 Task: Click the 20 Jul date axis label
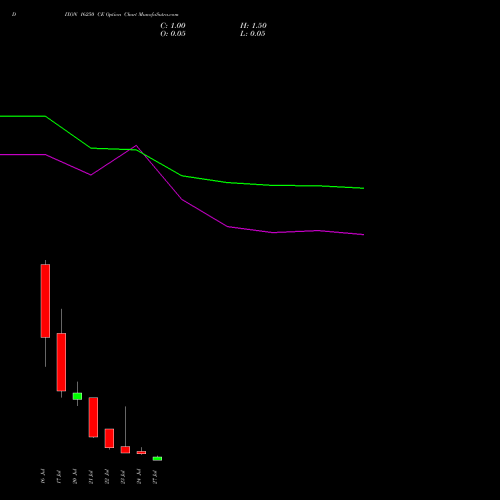(x=75, y=476)
